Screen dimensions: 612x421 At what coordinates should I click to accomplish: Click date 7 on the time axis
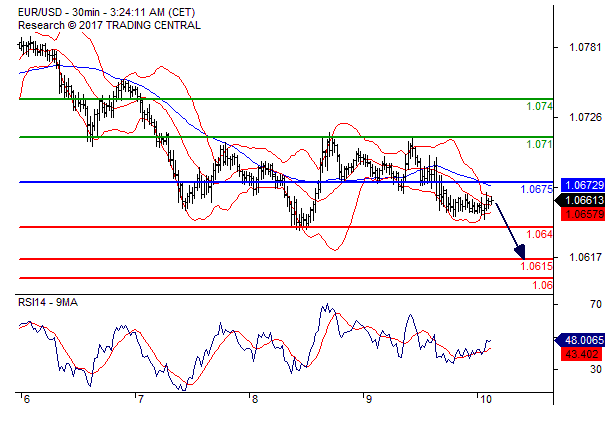pos(140,399)
